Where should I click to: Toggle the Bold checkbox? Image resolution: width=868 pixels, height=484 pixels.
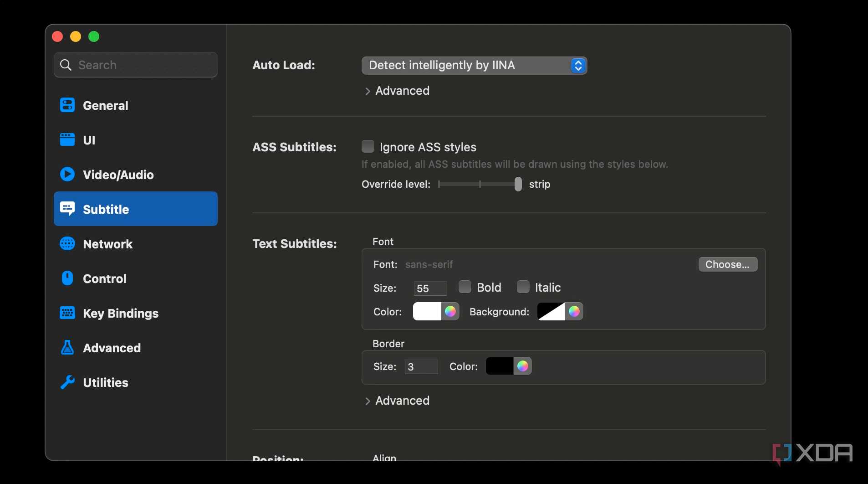click(465, 287)
